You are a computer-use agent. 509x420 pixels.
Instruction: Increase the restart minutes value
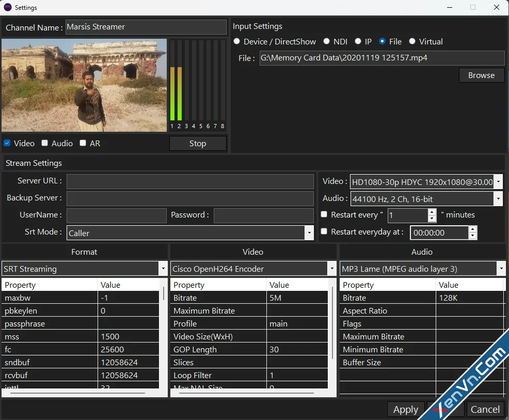pos(432,212)
